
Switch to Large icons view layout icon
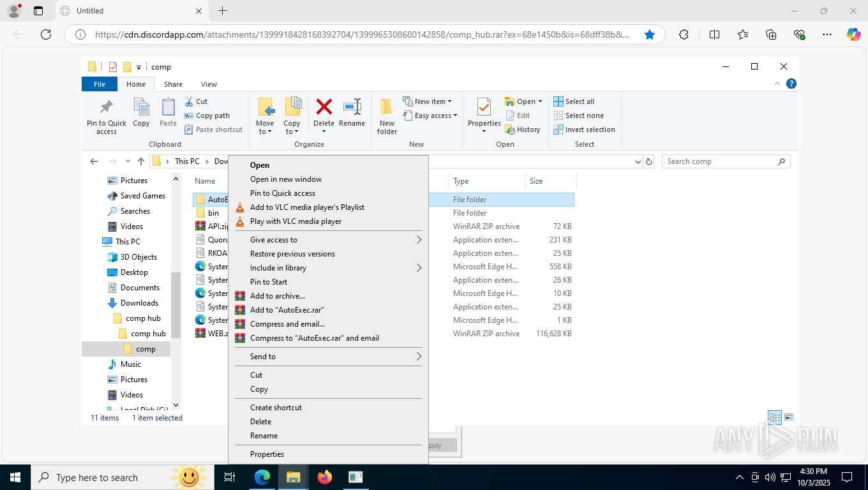[x=789, y=418]
